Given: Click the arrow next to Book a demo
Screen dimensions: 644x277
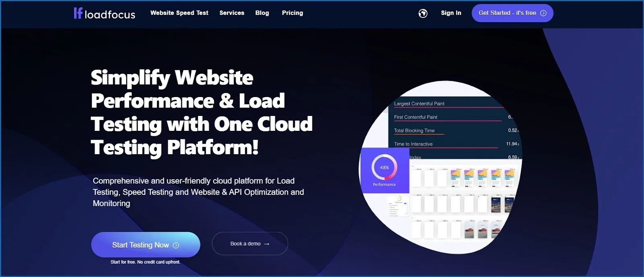Looking at the screenshot, I should point(266,244).
